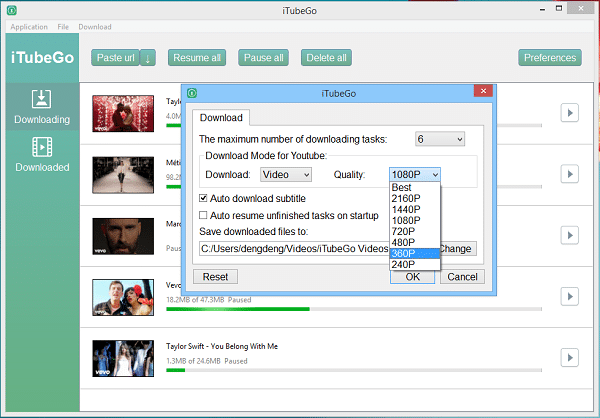Click Resume all button
The height and width of the screenshot is (418, 600).
pos(197,58)
